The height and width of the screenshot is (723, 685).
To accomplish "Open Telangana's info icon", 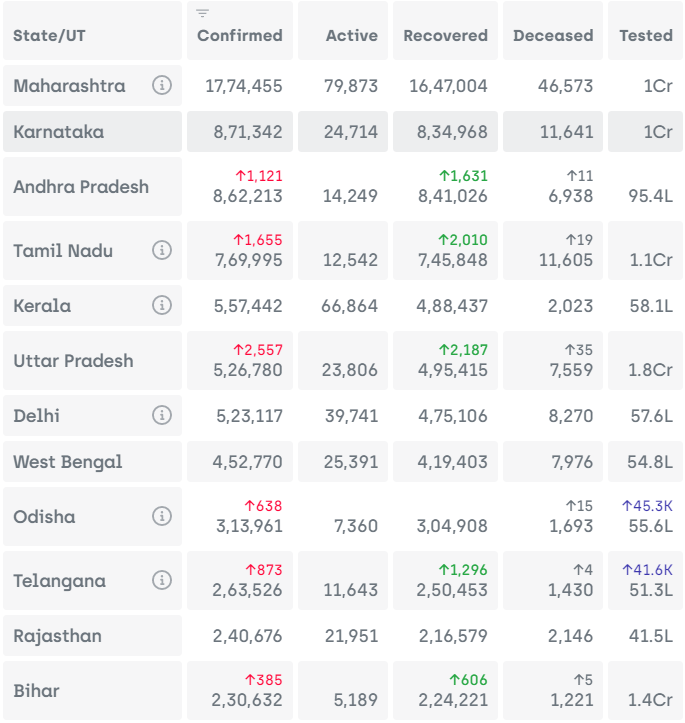I will point(161,580).
